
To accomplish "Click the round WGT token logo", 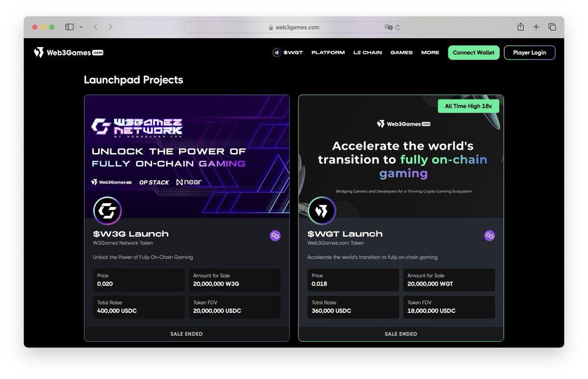I will coord(321,211).
